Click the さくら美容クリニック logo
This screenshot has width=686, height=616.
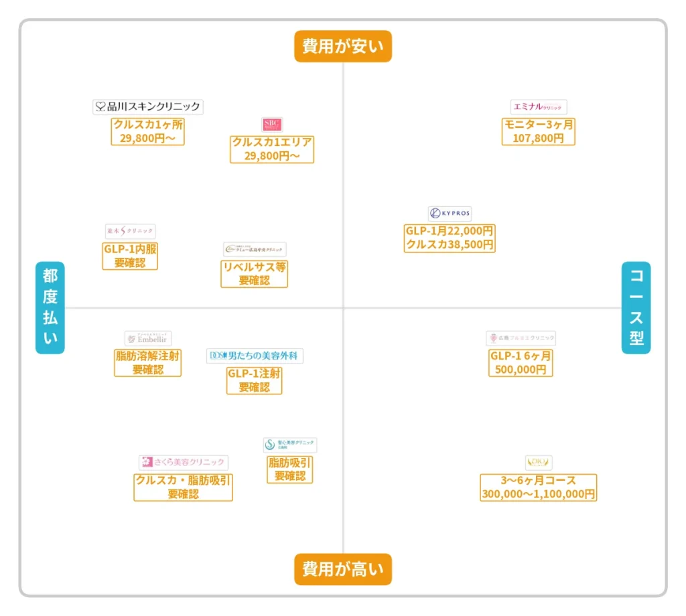pyautogui.click(x=183, y=463)
